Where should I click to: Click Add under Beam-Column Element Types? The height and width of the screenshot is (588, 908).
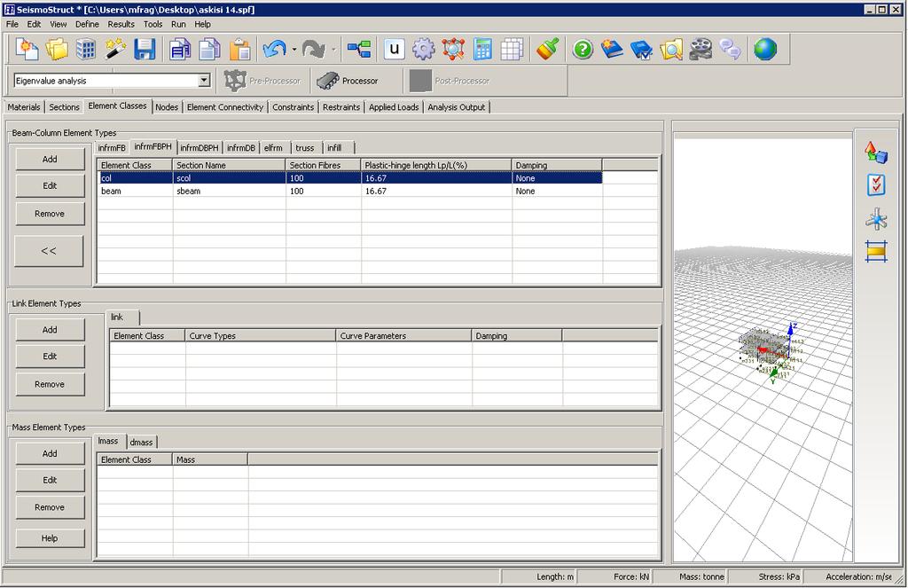[50, 160]
